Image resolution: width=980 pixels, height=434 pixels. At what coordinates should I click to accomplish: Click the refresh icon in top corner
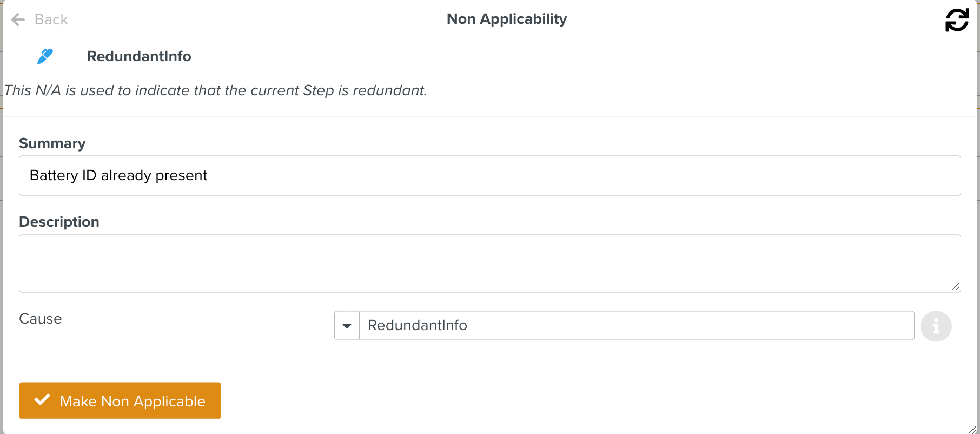957,20
